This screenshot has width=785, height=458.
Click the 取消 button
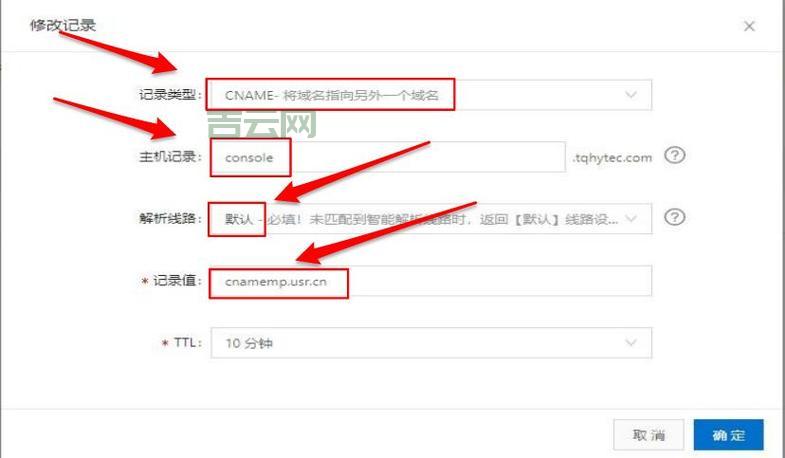point(648,435)
